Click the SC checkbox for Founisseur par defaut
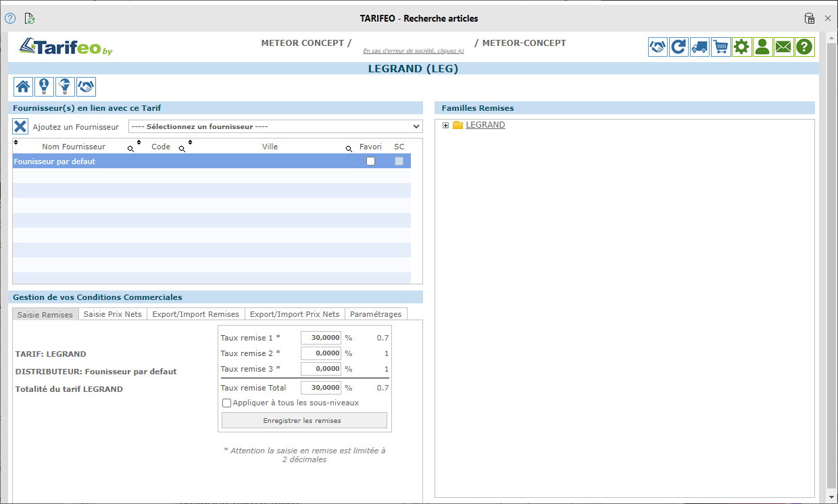This screenshot has height=504, width=838. 399,161
